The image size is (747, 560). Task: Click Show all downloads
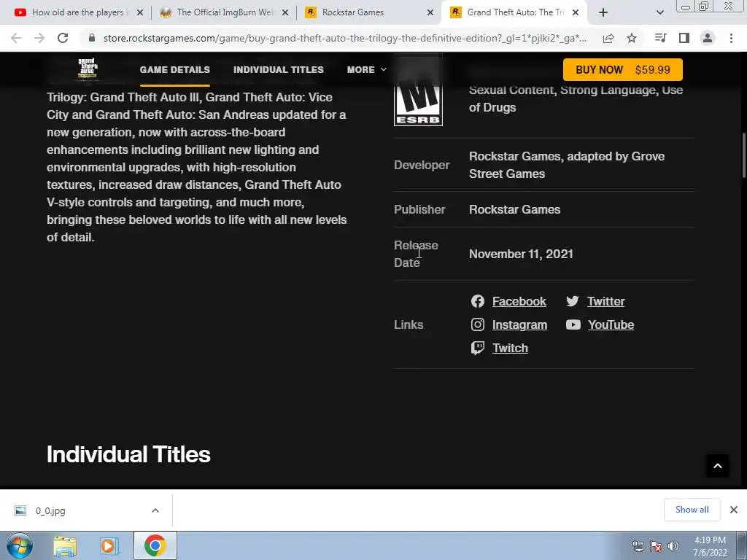click(692, 510)
